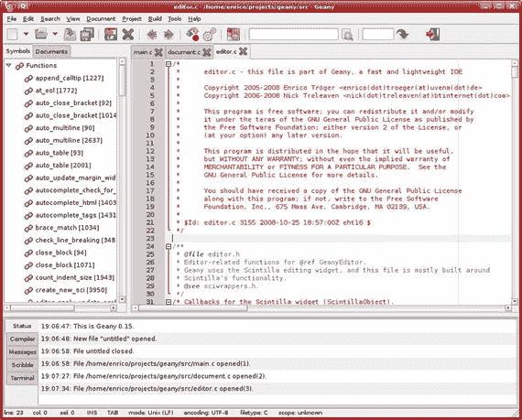Viewport: 522px width, 420px height.
Task: Navigate back with the left arrow icon
Action: coord(152,34)
